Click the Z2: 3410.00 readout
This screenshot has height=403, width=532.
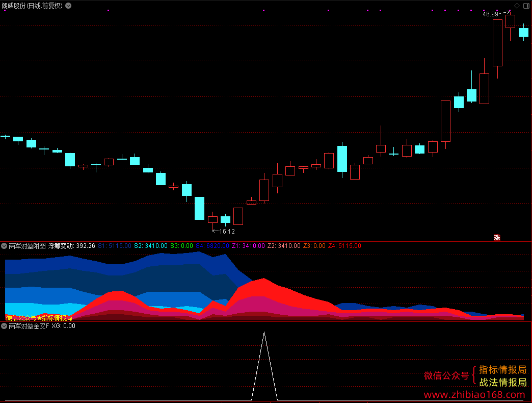pos(284,246)
